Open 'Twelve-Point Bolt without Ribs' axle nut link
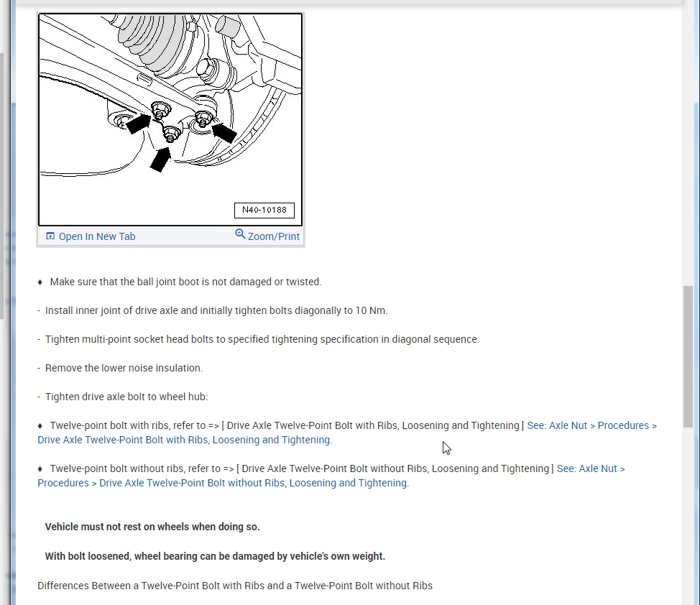 331,476
